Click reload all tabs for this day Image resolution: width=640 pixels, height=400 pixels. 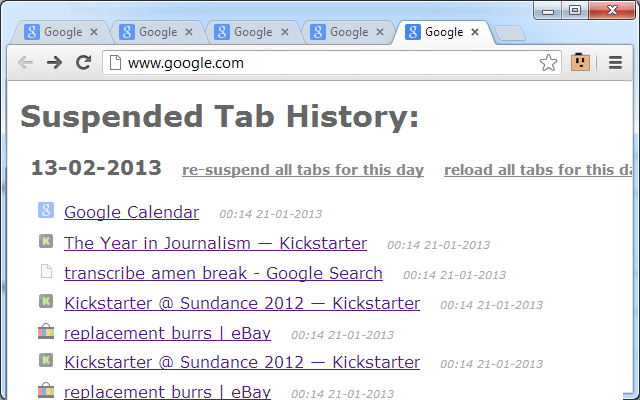pos(538,170)
